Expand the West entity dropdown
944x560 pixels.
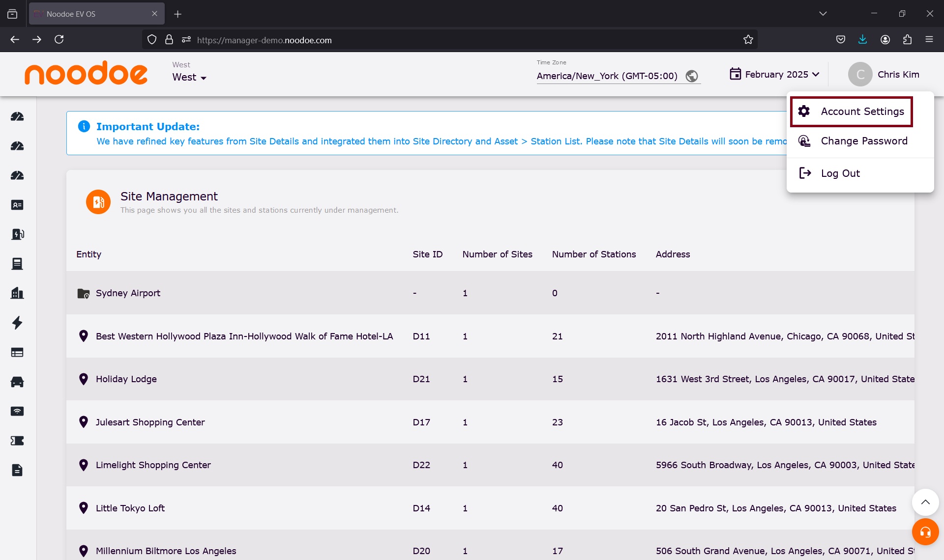click(189, 77)
